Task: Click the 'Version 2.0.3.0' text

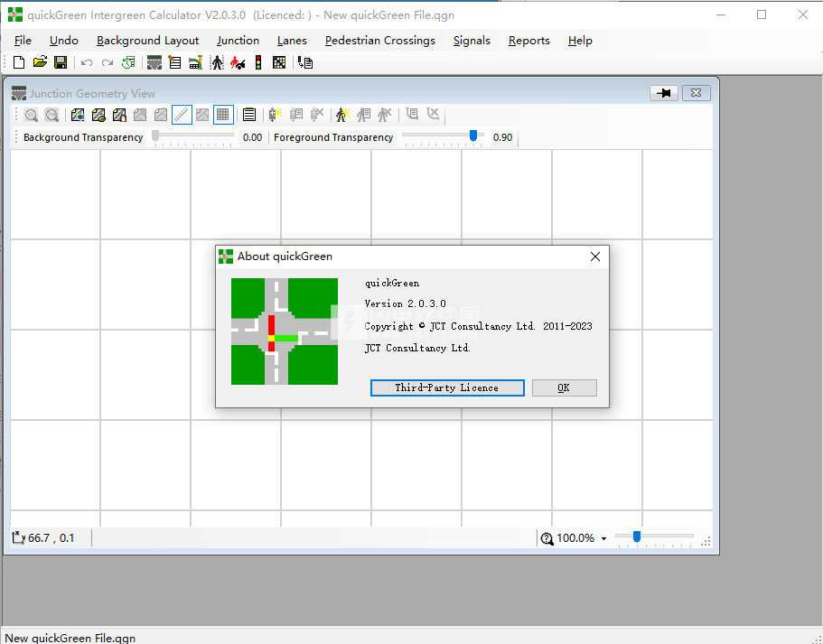Action: [x=406, y=303]
